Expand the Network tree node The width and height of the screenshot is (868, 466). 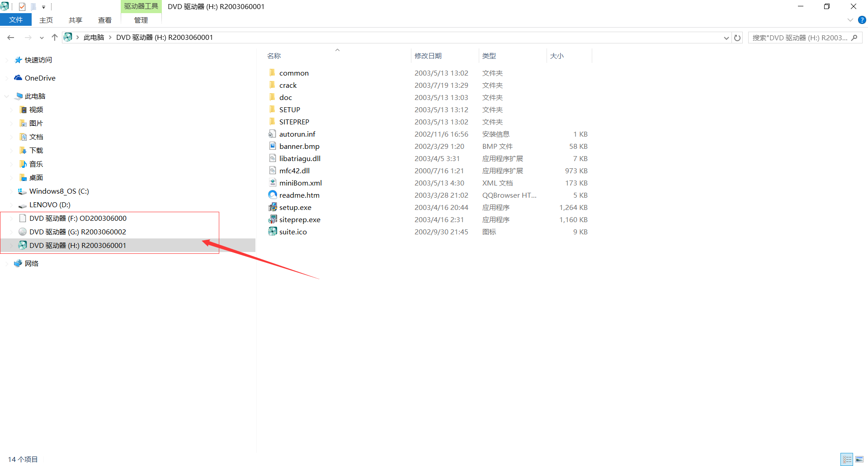[x=7, y=264]
